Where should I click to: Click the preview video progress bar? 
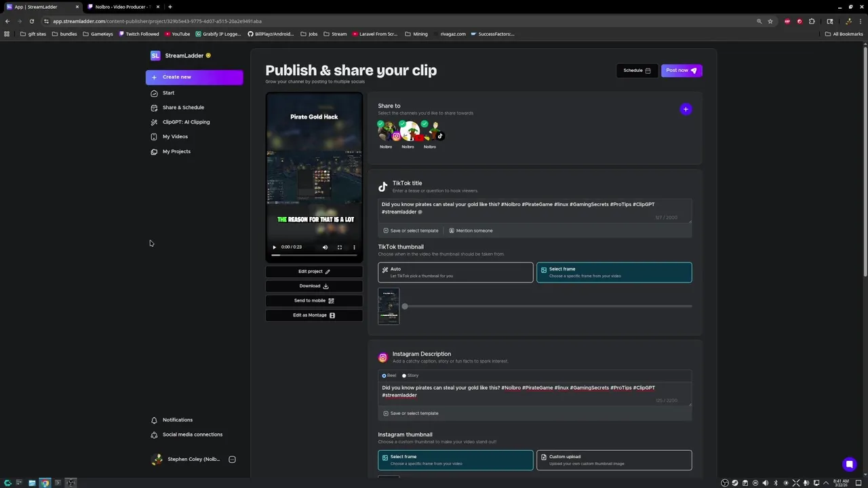pyautogui.click(x=314, y=256)
